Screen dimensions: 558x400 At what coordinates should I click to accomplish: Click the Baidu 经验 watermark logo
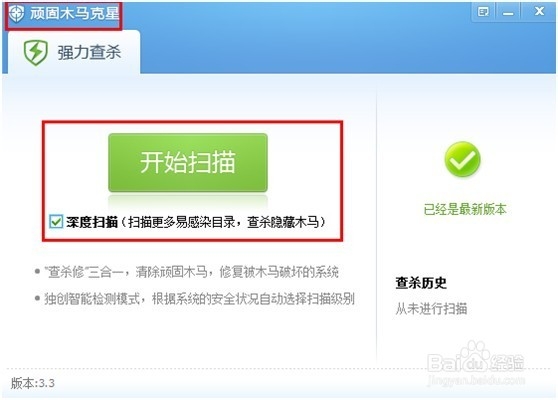pos(476,364)
